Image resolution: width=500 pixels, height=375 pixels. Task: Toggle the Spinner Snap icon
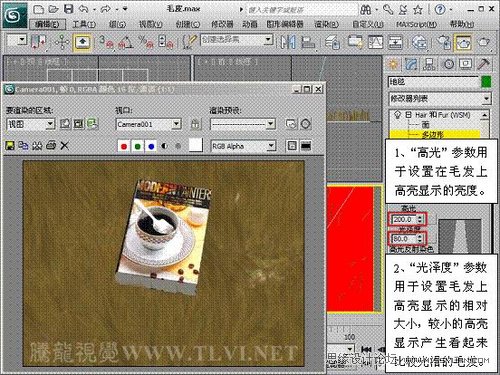point(166,42)
